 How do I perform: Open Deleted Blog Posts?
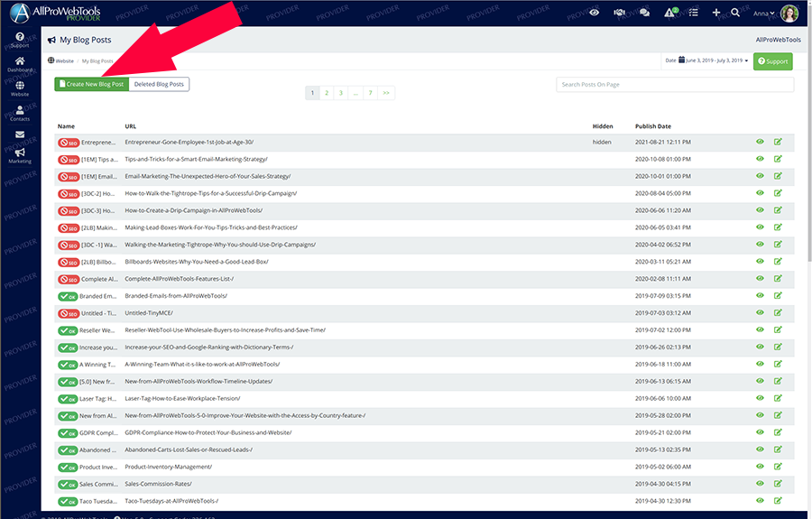pos(159,84)
